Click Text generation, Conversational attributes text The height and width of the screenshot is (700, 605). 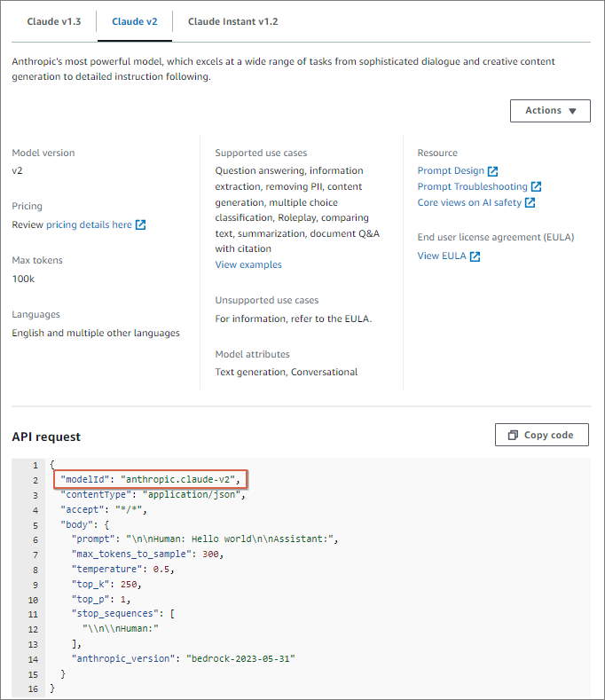[x=287, y=372]
